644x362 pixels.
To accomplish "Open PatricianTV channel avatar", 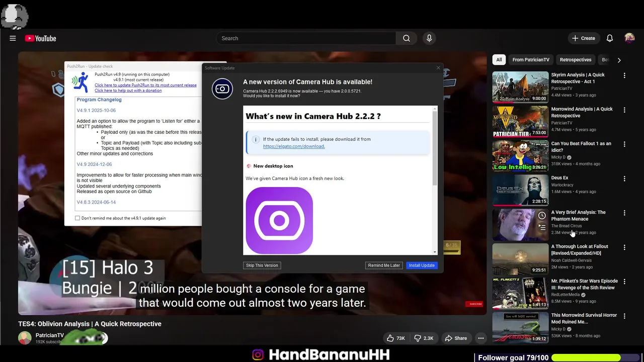I will pyautogui.click(x=25, y=338).
